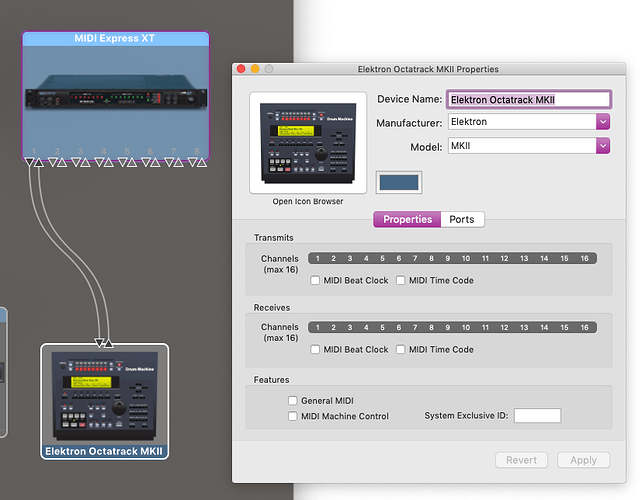
Task: Click port 1 arrows on MIDI Express XT
Action: (x=34, y=161)
